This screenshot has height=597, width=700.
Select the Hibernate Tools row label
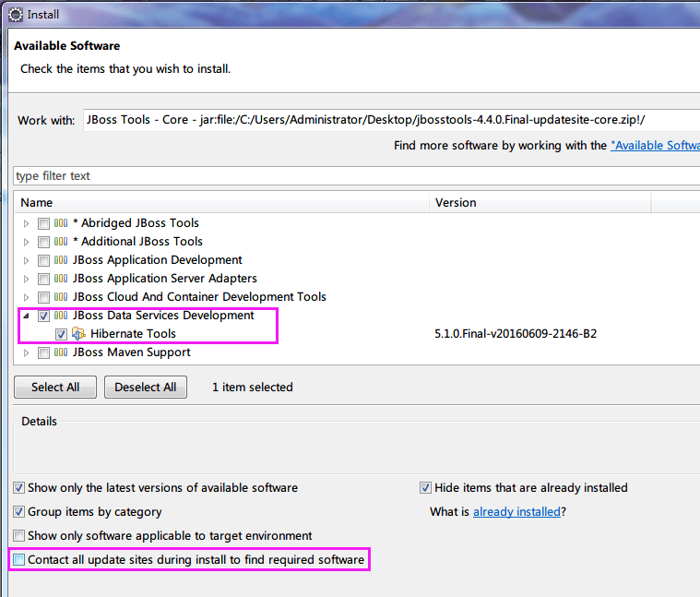(133, 333)
